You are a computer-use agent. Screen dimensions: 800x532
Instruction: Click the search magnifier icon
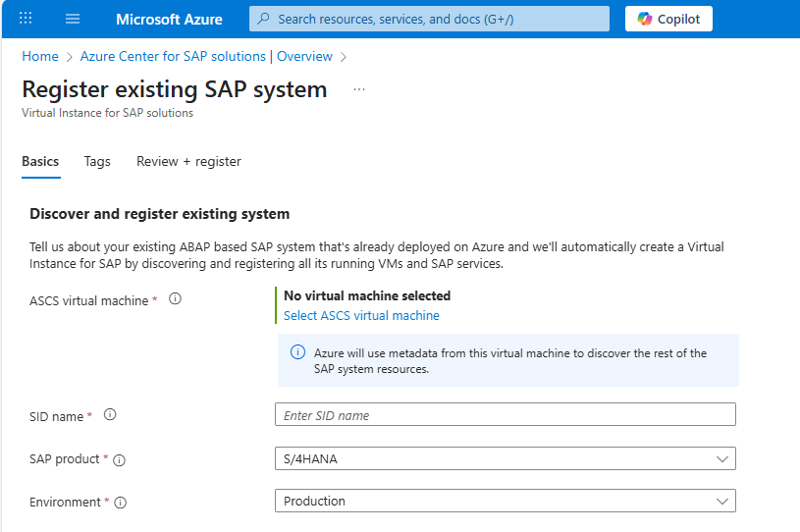(263, 19)
